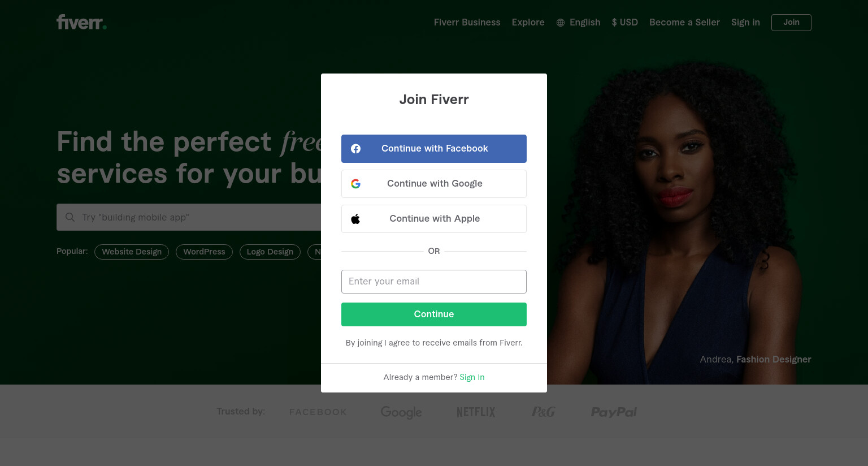868x466 pixels.
Task: Click the Facebook logo icon
Action: 355,149
